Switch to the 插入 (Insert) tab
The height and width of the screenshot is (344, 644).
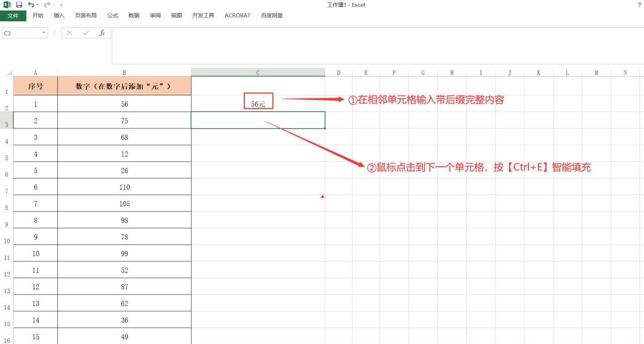coord(59,16)
